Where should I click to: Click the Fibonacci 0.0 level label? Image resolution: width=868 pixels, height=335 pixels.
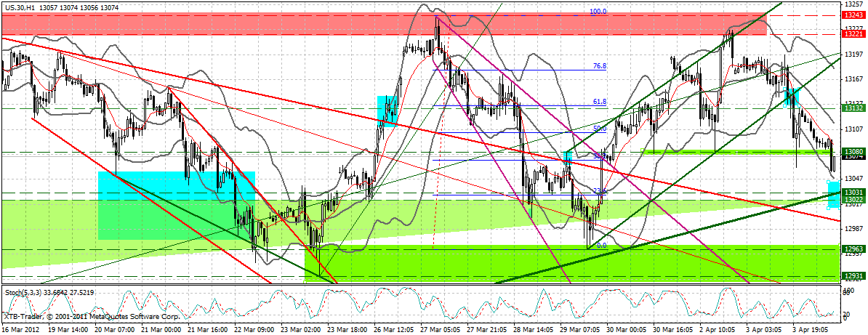click(x=602, y=246)
